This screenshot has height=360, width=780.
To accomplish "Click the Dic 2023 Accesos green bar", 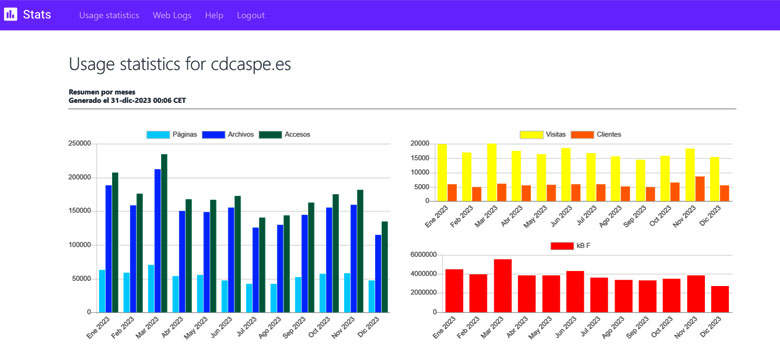I will coord(385,267).
